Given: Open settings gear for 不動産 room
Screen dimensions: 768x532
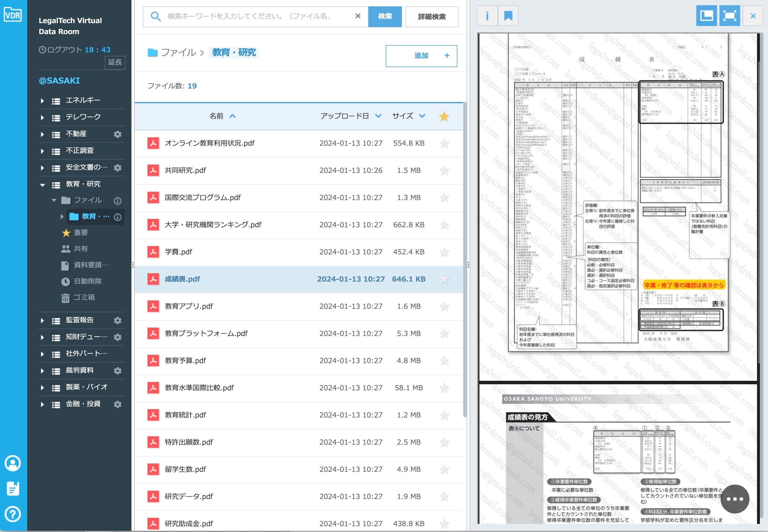Looking at the screenshot, I should [x=117, y=134].
